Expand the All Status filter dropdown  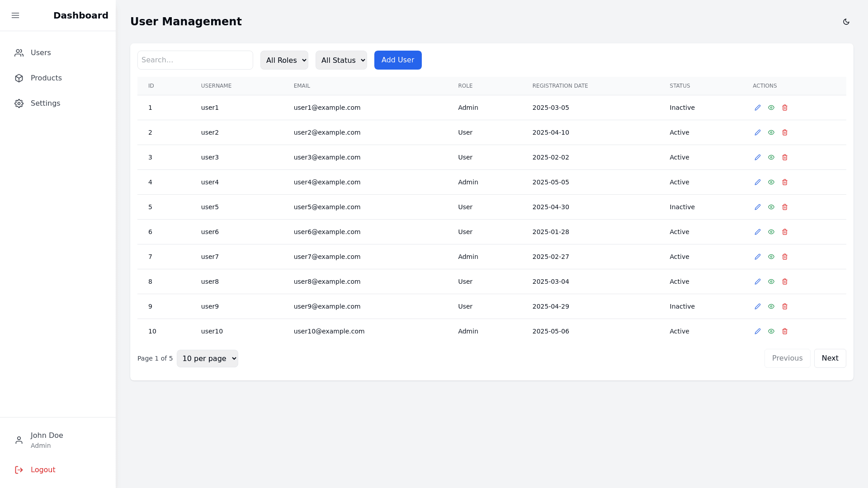point(341,60)
